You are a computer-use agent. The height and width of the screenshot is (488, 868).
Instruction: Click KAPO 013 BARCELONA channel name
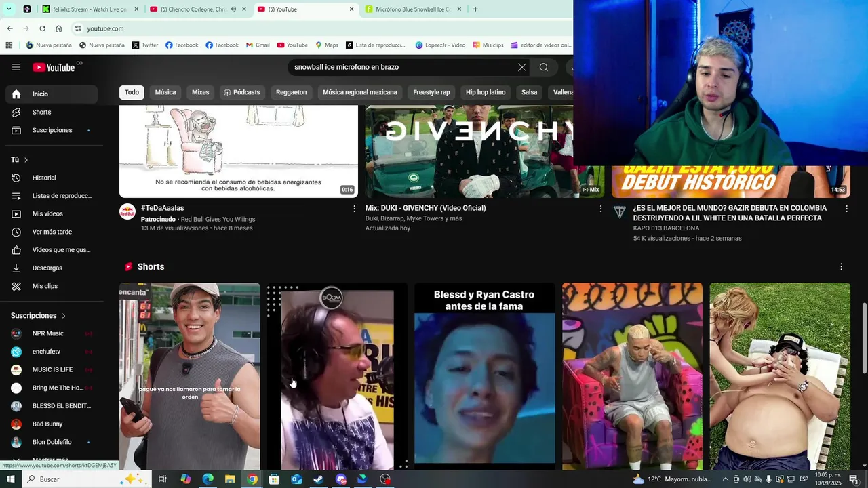tap(666, 228)
